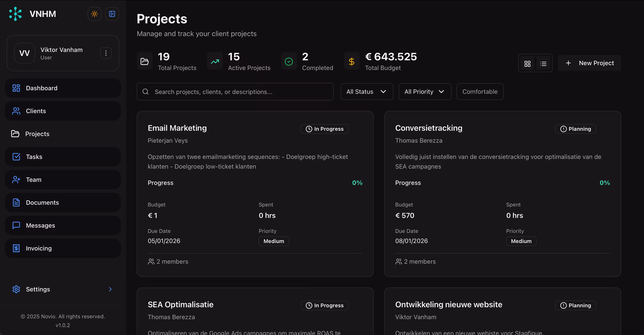Viewport: 644px width, 335px height.
Task: Click the € 643.525 Total Budget value
Action: [391, 57]
